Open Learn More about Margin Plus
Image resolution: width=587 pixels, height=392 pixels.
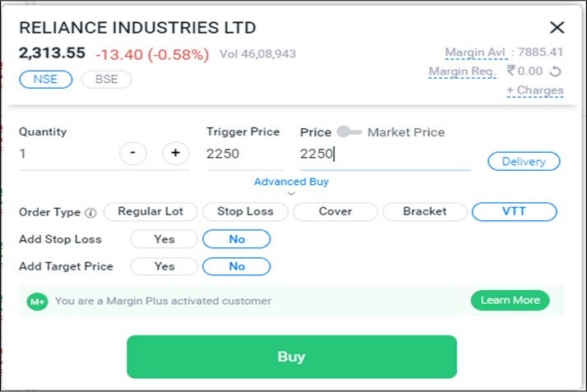510,300
